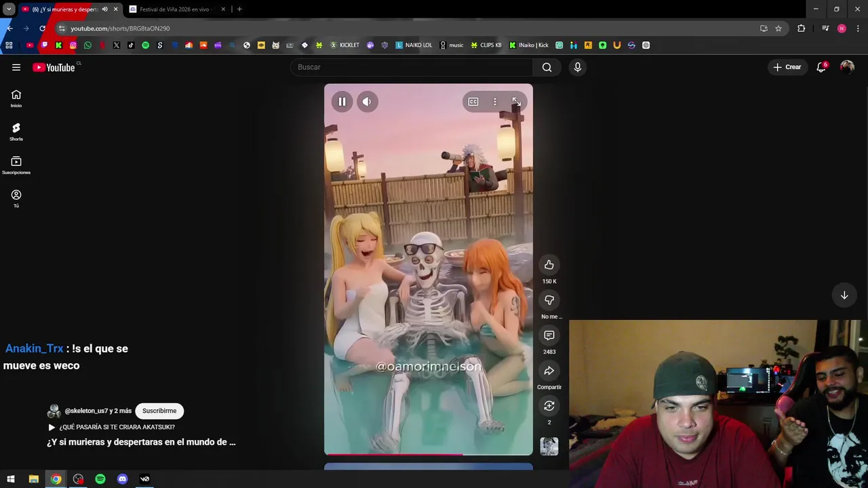Toggle closed captions on the Short
Image resolution: width=868 pixels, height=488 pixels.
pos(473,102)
